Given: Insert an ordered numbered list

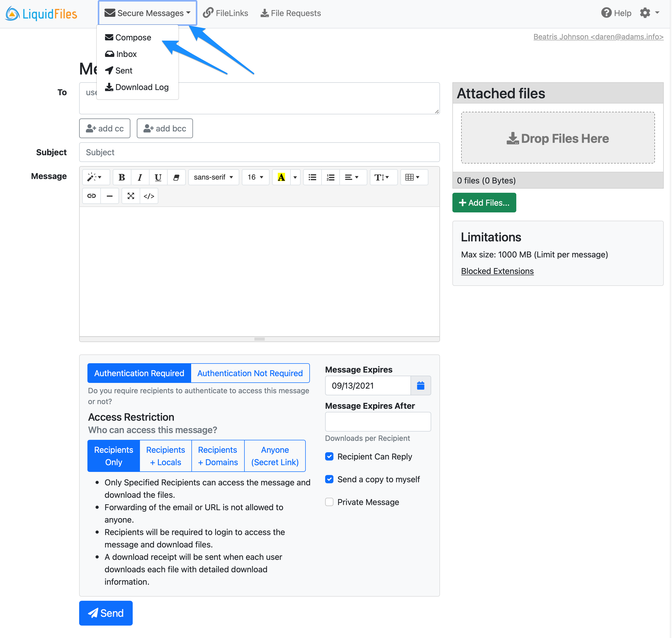Looking at the screenshot, I should point(330,177).
